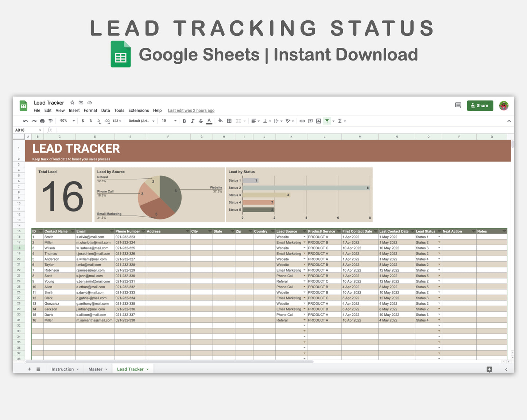Switch to the Master sheet tab

pyautogui.click(x=96, y=369)
